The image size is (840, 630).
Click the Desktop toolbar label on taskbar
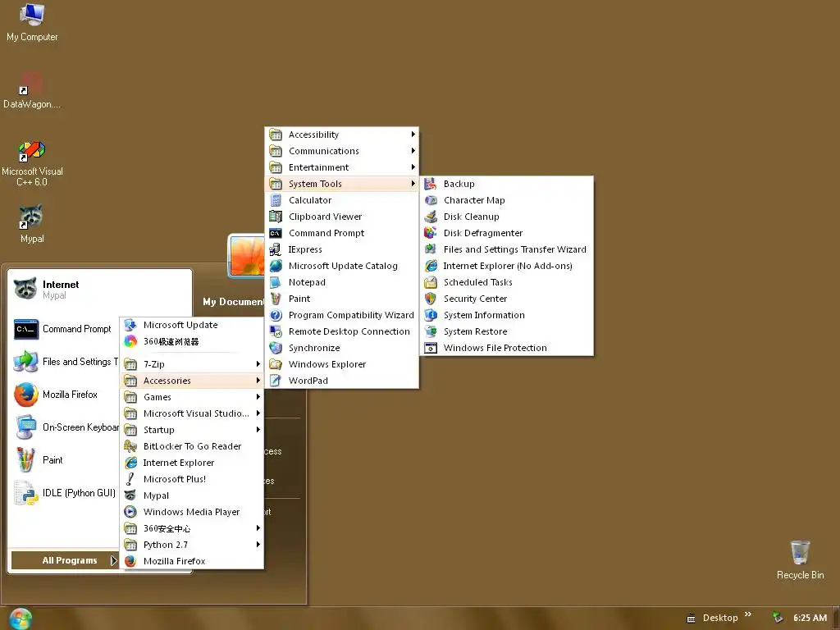(720, 618)
